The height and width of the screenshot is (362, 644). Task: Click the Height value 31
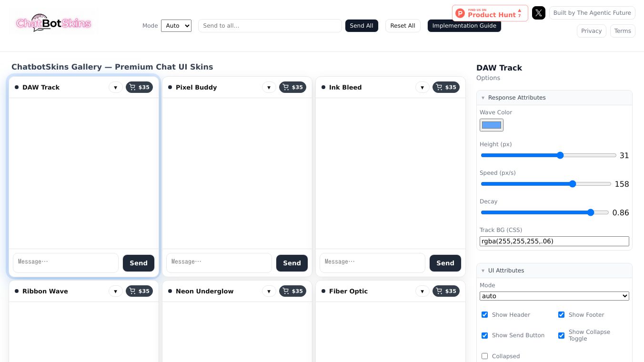point(624,155)
